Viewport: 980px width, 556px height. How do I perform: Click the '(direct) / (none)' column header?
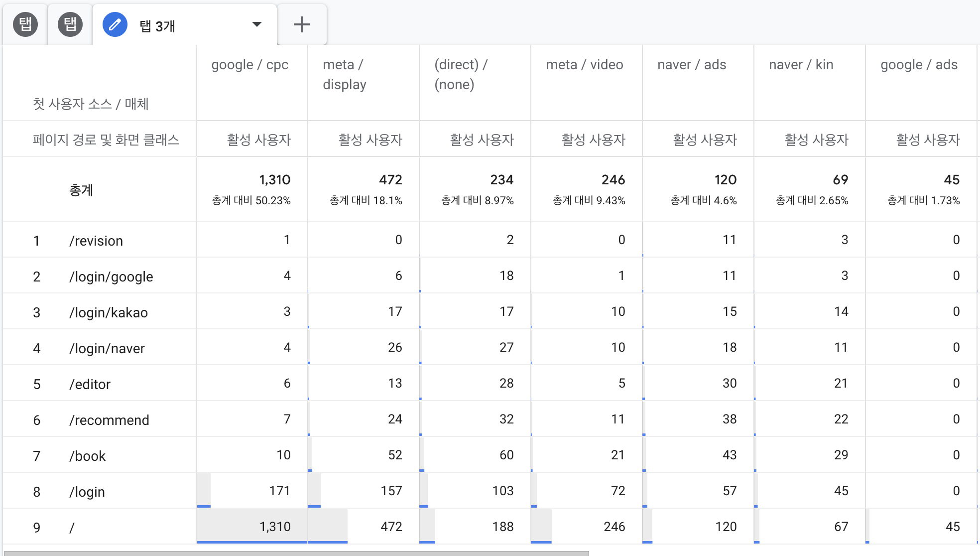461,74
